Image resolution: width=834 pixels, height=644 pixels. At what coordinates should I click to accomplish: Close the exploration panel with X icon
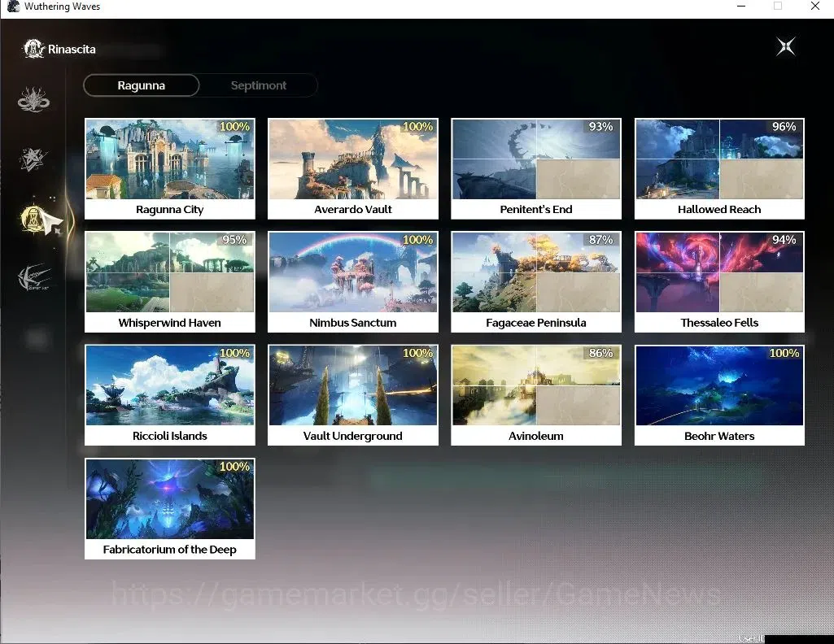coord(786,47)
